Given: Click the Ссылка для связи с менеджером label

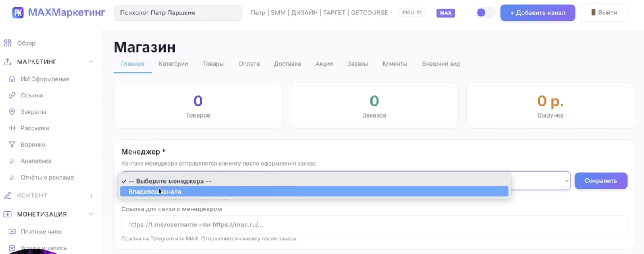Looking at the screenshot, I should (172, 209).
